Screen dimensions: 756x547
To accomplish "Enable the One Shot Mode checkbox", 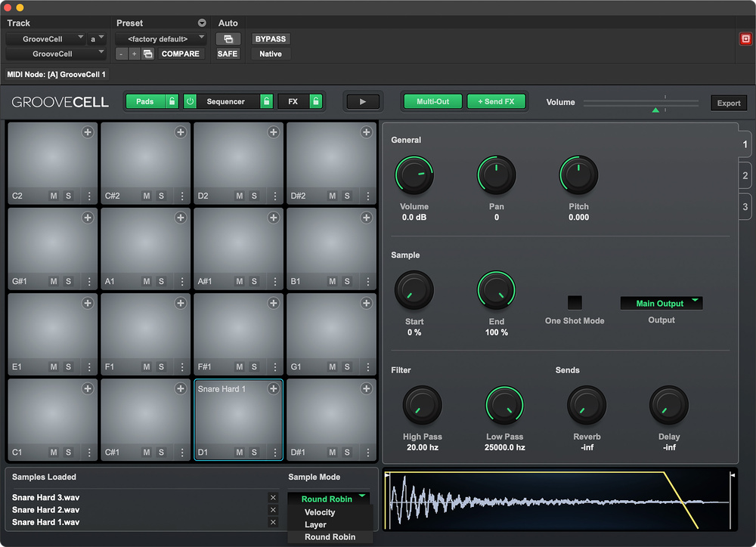I will pos(575,303).
